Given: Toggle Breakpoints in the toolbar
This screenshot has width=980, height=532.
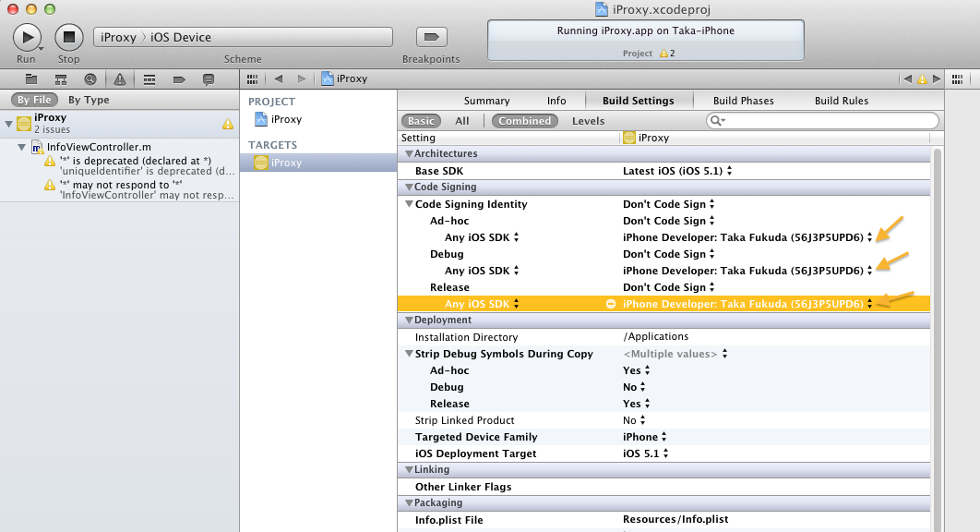Looking at the screenshot, I should [431, 37].
